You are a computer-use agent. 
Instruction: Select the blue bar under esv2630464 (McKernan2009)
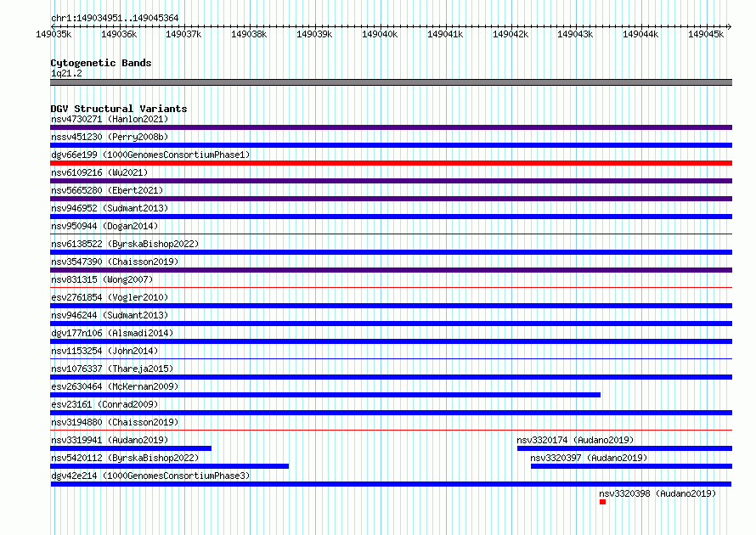(x=325, y=395)
